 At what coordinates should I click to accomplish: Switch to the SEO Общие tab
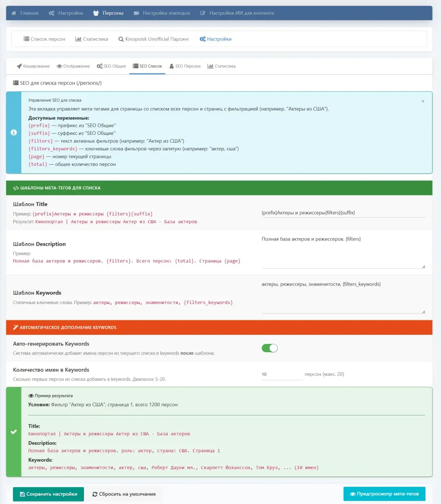pos(111,66)
